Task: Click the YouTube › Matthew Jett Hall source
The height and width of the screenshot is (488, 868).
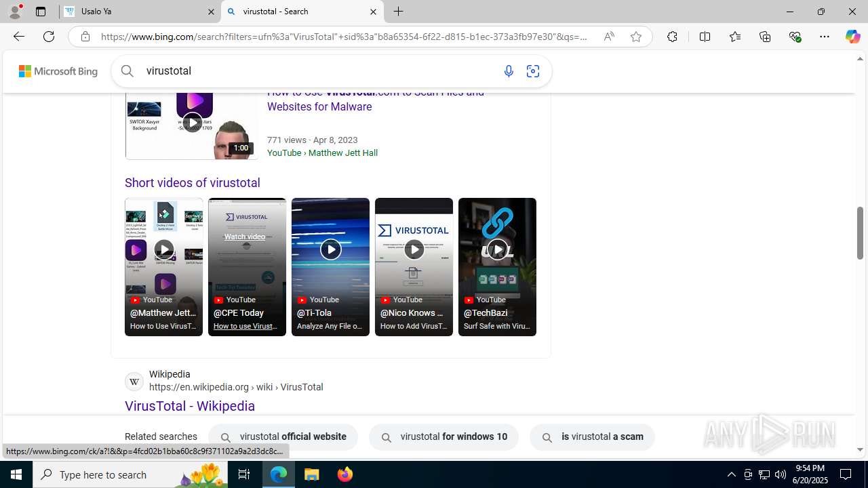Action: tap(322, 153)
